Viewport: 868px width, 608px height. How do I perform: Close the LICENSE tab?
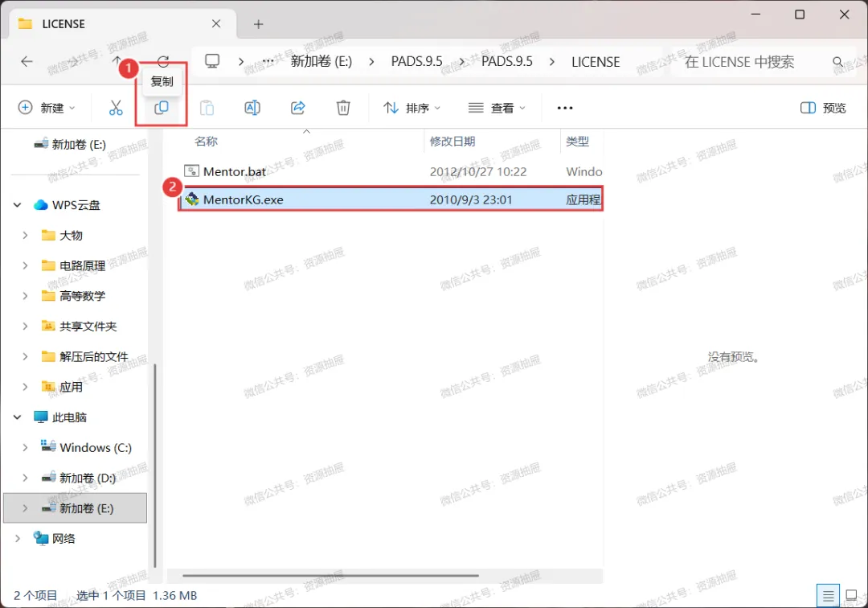pyautogui.click(x=216, y=23)
